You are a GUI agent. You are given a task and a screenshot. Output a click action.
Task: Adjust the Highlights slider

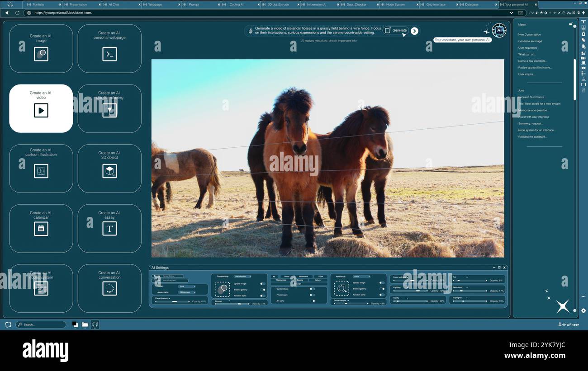[x=469, y=301]
